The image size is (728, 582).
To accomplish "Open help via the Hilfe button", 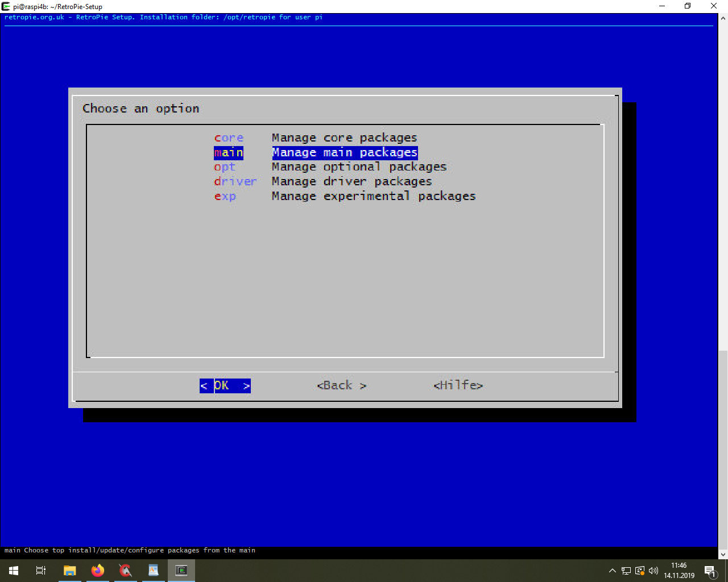I will 458,385.
